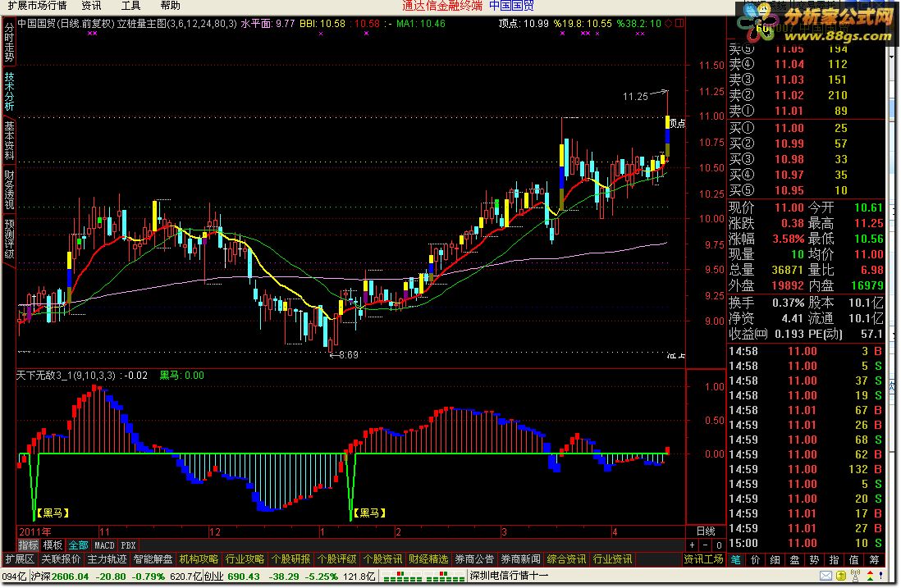Image resolution: width=901 pixels, height=588 pixels.
Task: Open 个股研报 link
Action: coord(290,559)
